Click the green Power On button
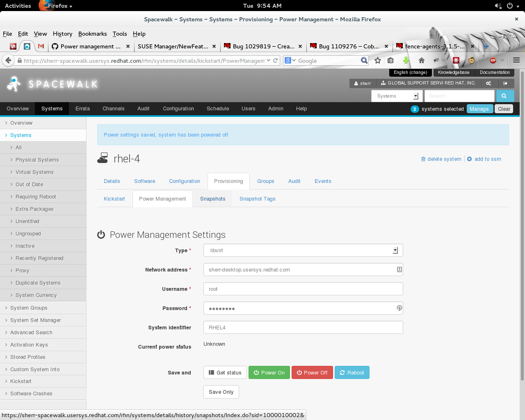 coord(269,372)
